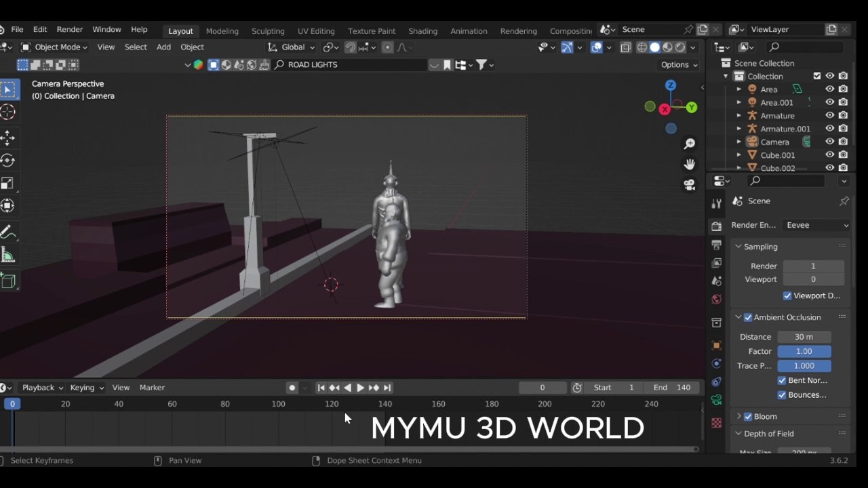The width and height of the screenshot is (868, 488).
Task: Switch to the Modeling workspace tab
Action: pos(222,31)
